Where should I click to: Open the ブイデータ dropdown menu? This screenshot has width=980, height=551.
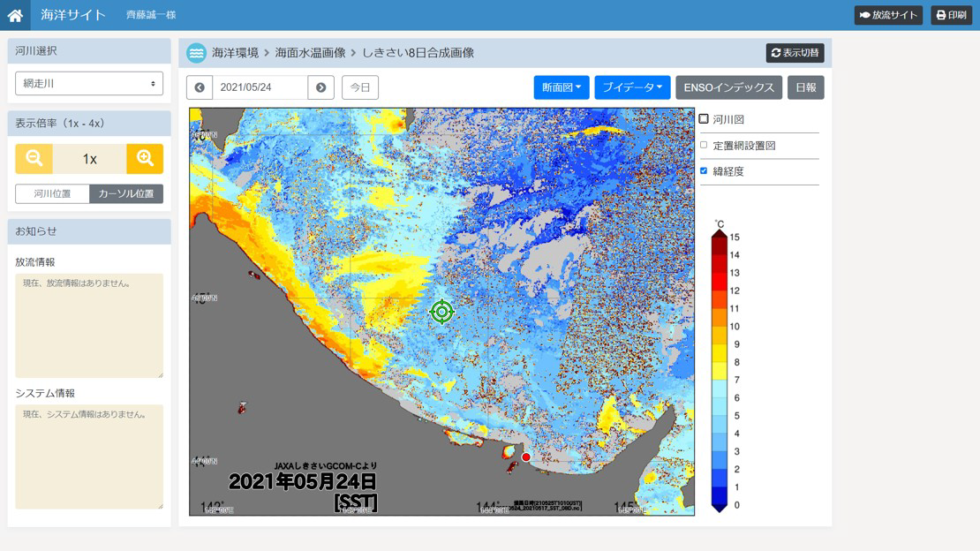pyautogui.click(x=632, y=87)
